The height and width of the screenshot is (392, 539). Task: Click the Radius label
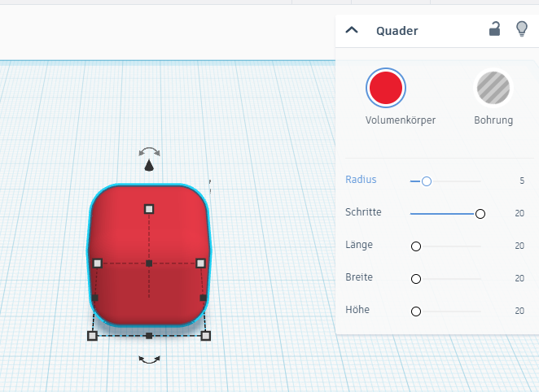pos(361,180)
